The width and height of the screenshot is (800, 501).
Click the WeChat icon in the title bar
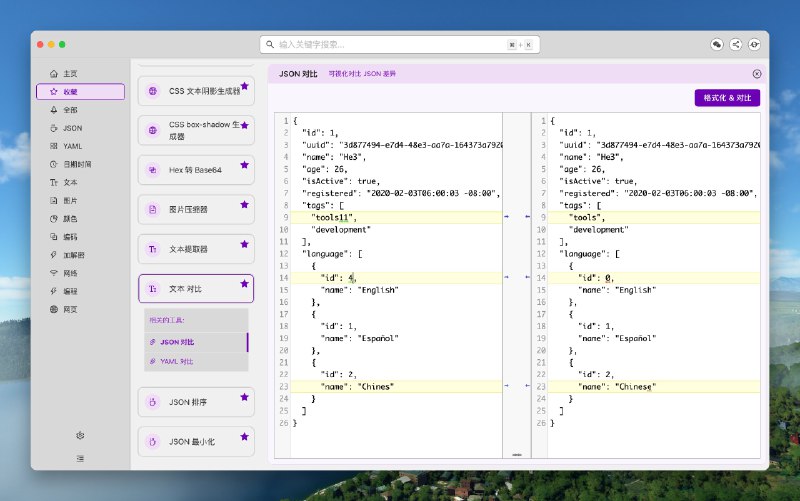click(717, 45)
